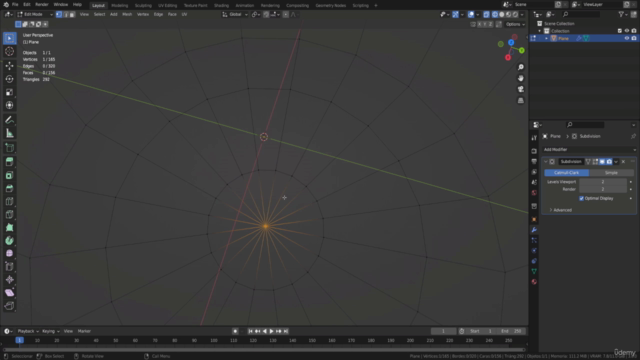
Task: Open the Object Data properties green triangle tab
Action: 534,271
